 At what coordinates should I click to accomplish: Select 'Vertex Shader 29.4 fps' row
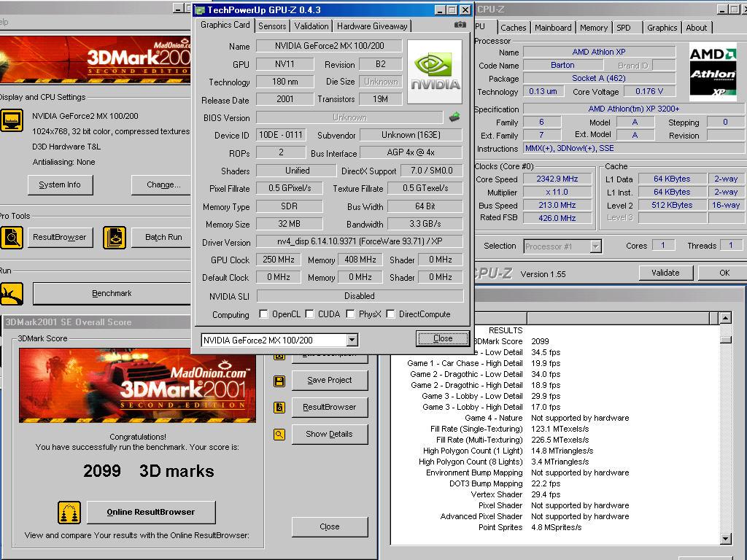555,495
